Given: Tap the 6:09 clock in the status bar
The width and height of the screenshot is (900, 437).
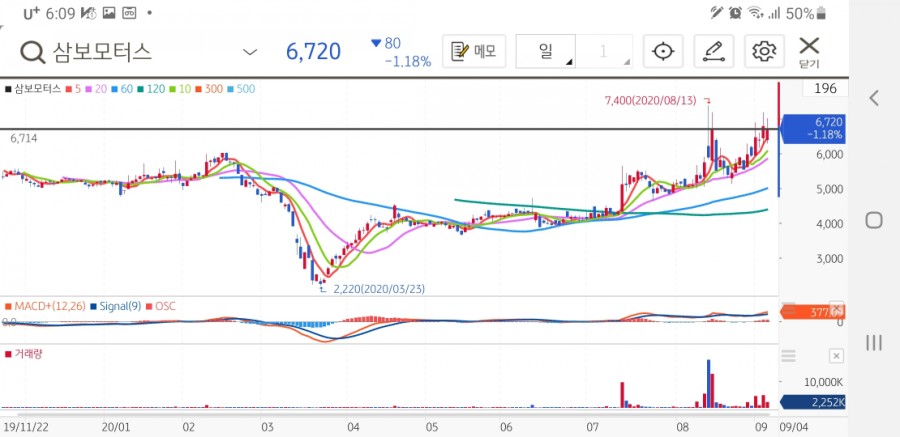Looking at the screenshot, I should pyautogui.click(x=61, y=13).
